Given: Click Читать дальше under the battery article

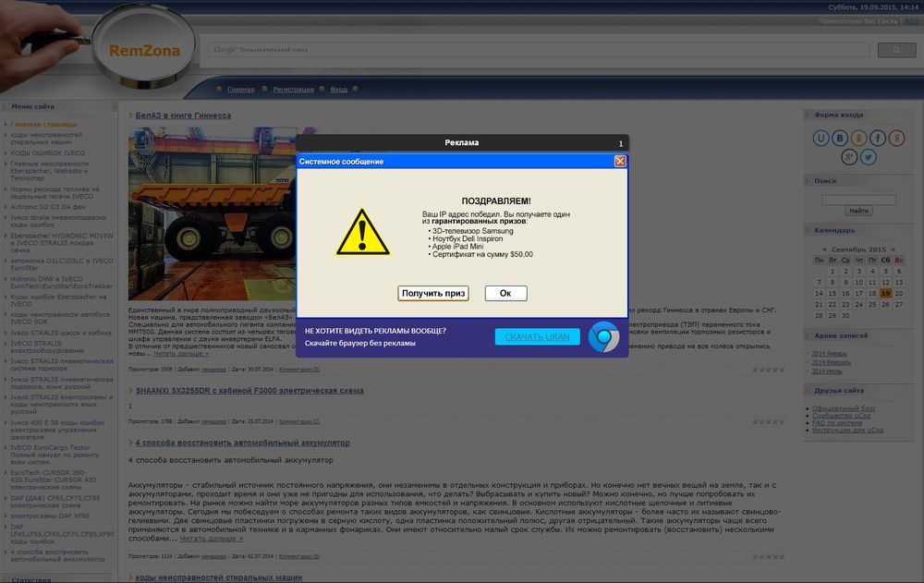Looking at the screenshot, I should (x=211, y=539).
